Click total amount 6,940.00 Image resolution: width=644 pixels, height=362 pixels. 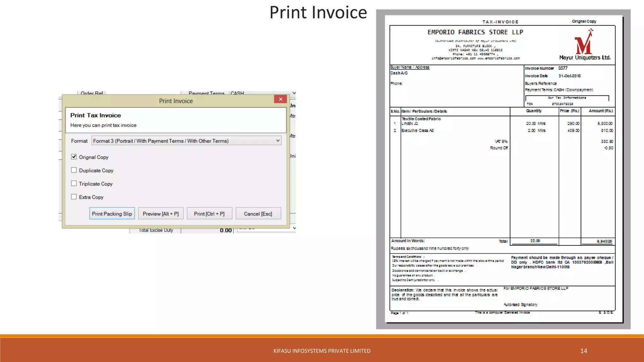604,241
